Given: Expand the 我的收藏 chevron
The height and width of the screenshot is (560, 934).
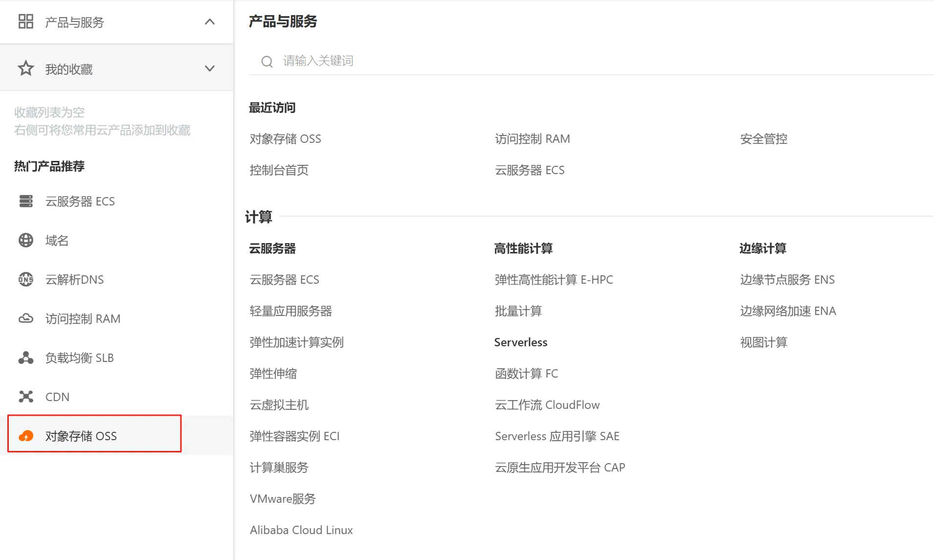Looking at the screenshot, I should 210,68.
